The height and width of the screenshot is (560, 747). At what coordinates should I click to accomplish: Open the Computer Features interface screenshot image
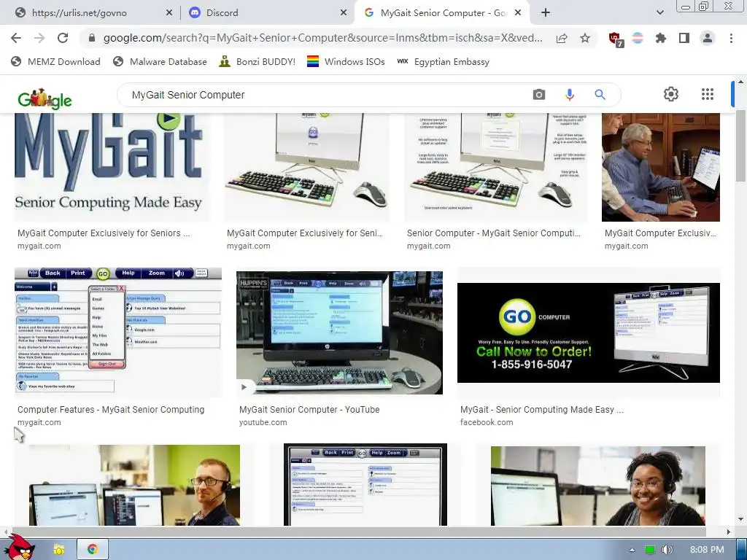[117, 332]
